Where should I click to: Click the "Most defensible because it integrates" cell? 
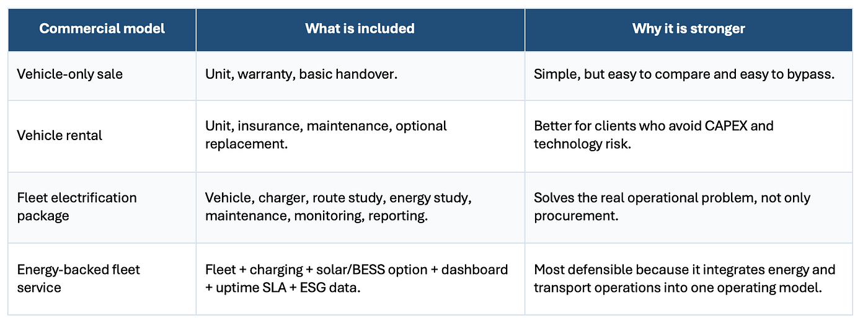pos(689,279)
